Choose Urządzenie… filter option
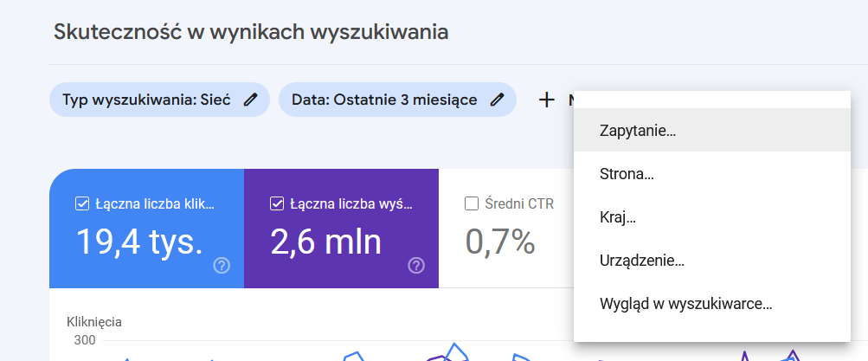Image resolution: width=868 pixels, height=361 pixels. pos(712,261)
